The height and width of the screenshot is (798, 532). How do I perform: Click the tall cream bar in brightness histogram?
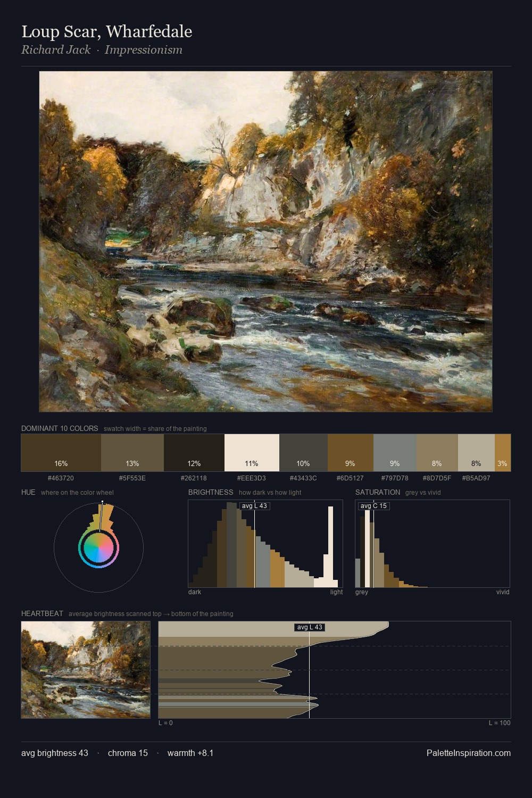(331, 546)
